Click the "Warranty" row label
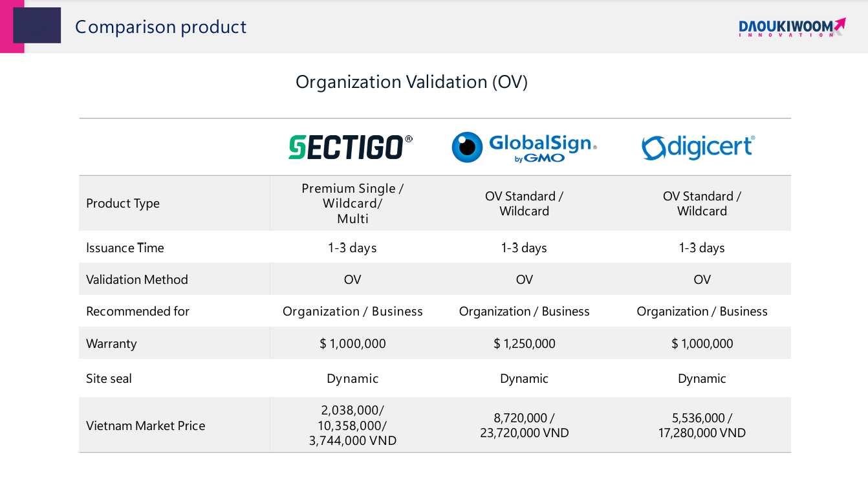Screen dimensions: 868x485 111,343
